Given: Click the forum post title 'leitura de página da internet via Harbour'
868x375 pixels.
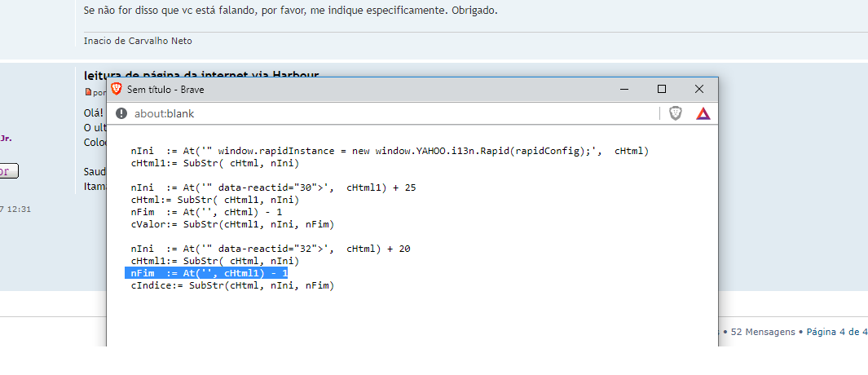Looking at the screenshot, I should pyautogui.click(x=201, y=74).
